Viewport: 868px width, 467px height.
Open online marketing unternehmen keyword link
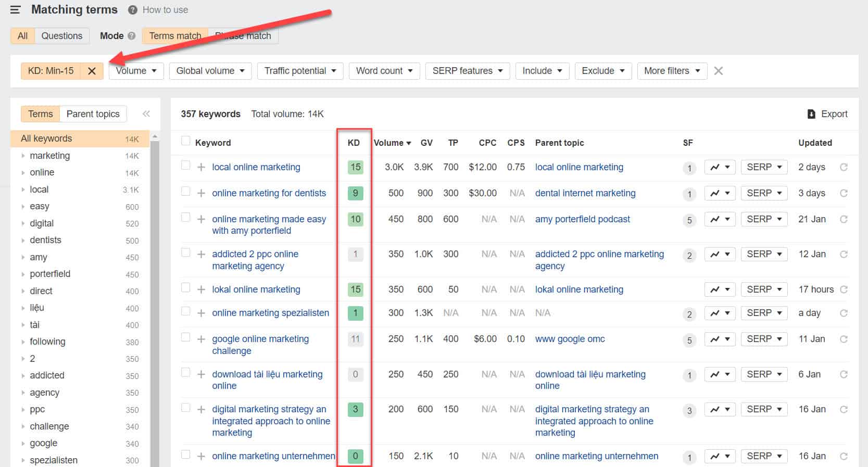tap(273, 456)
